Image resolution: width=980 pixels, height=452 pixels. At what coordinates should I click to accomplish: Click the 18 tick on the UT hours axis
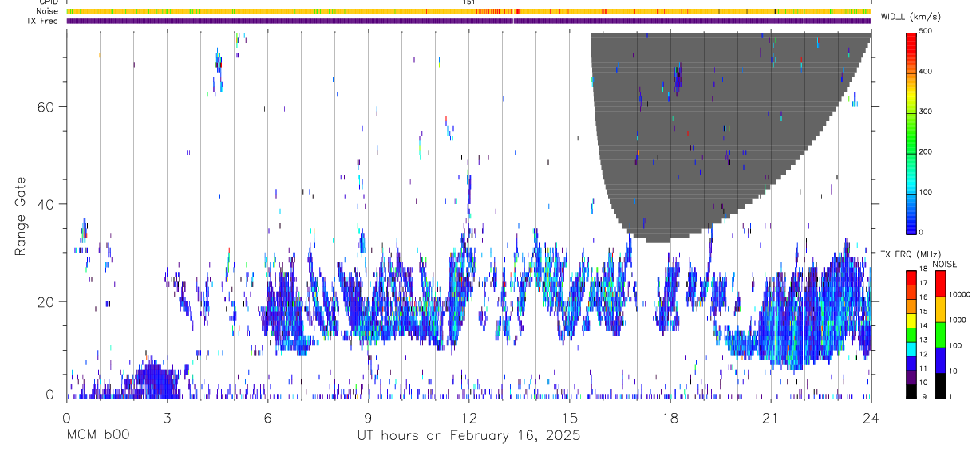[x=670, y=417]
